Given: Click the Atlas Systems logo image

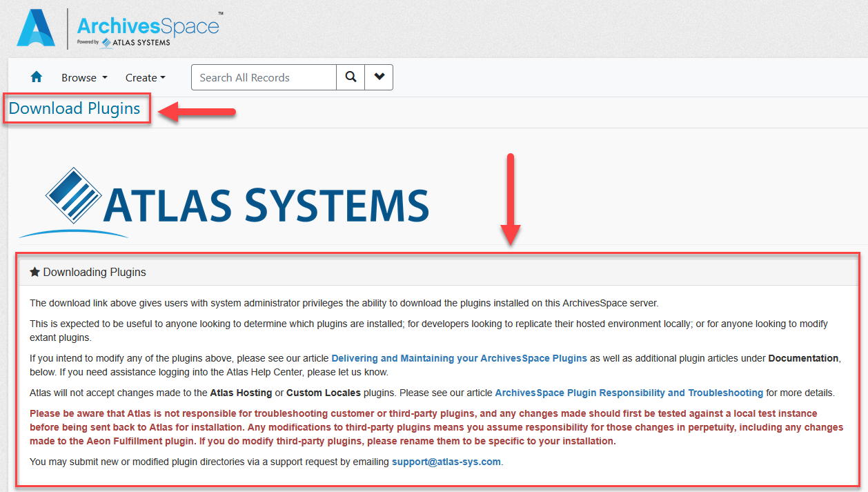Looking at the screenshot, I should (238, 201).
